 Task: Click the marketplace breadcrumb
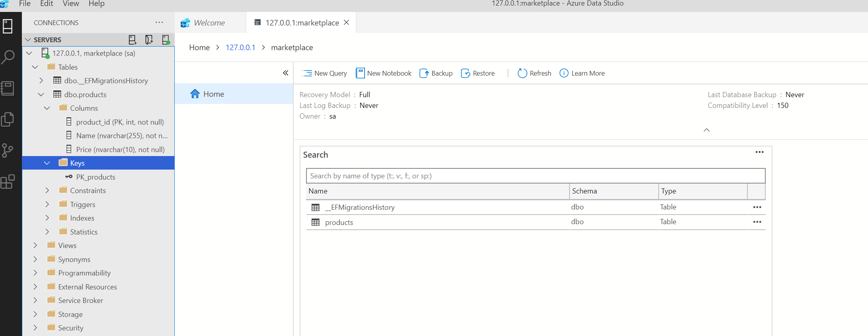(292, 47)
